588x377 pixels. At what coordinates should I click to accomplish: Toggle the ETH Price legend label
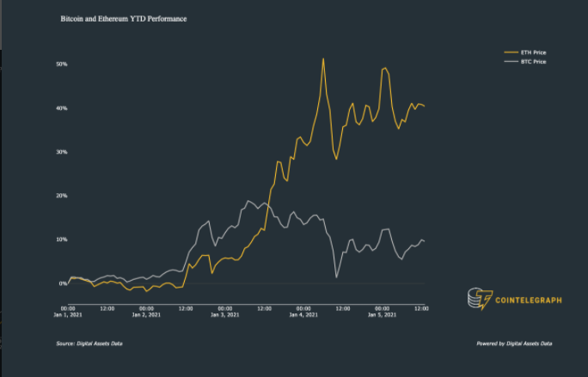[533, 52]
